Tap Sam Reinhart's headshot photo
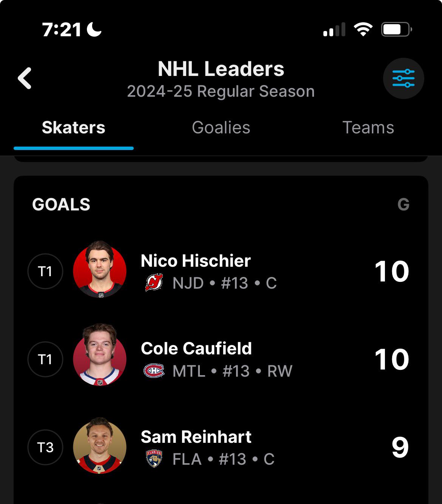Screen dimensions: 442x504 click(100, 446)
